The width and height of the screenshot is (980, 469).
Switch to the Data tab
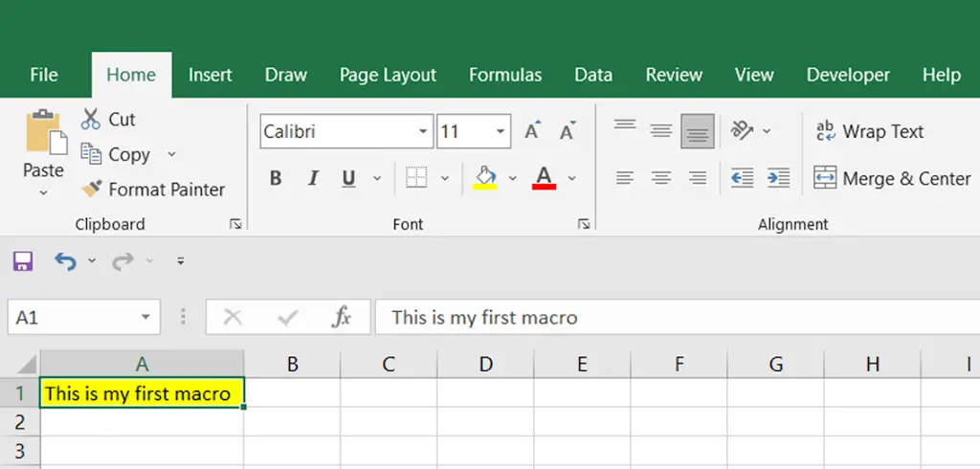point(593,75)
